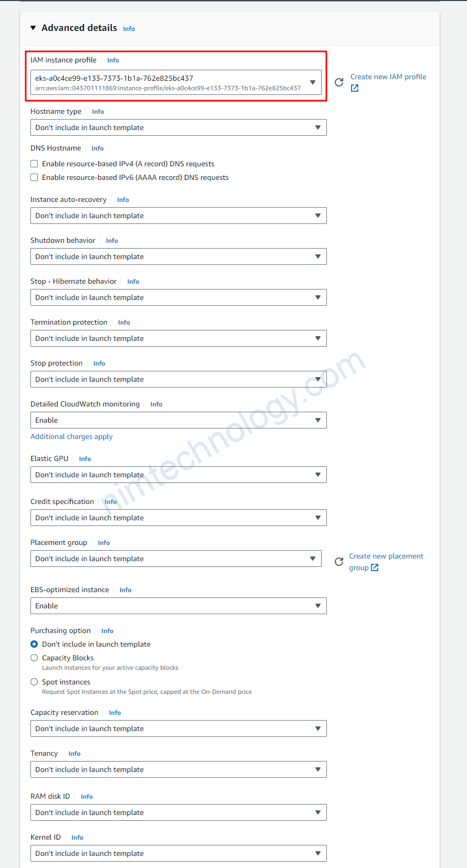Viewport: 467px width, 868px height.
Task: Open Info link for Elastic GPU
Action: [85, 459]
